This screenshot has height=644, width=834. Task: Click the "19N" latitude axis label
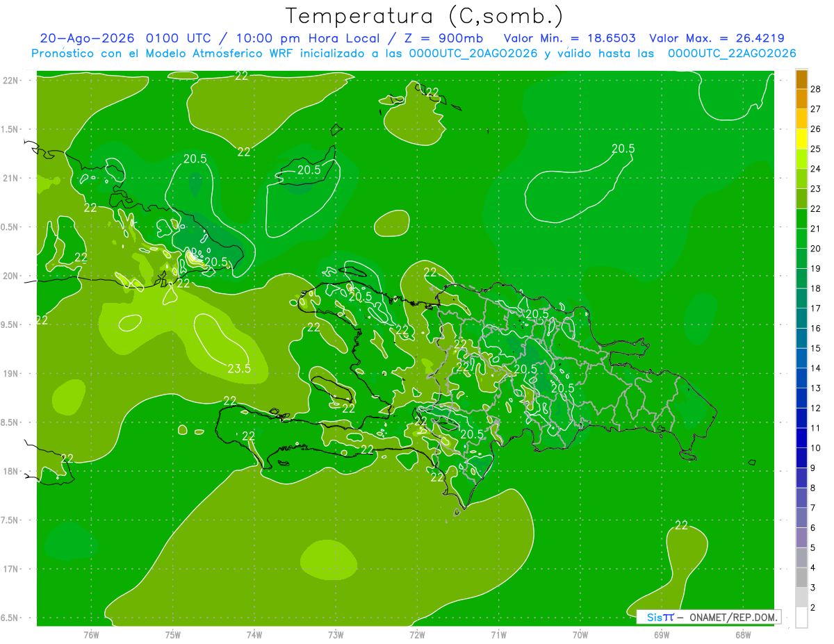click(x=10, y=374)
